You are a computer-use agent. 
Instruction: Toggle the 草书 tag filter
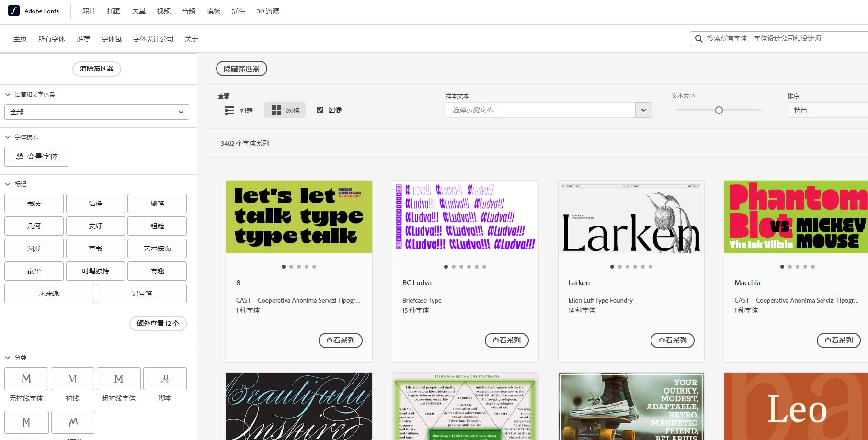pyautogui.click(x=95, y=248)
